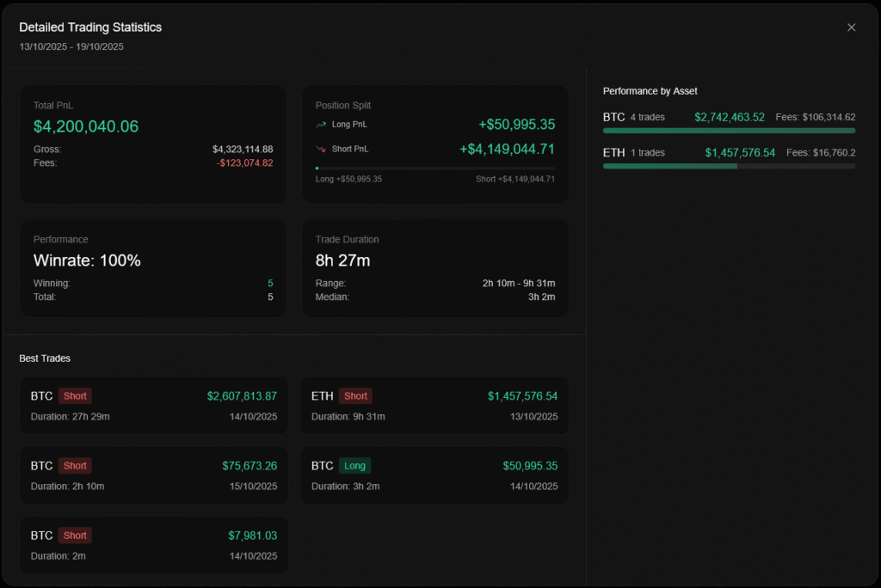Click the Short badge on the ETH trade
881x588 pixels.
355,396
